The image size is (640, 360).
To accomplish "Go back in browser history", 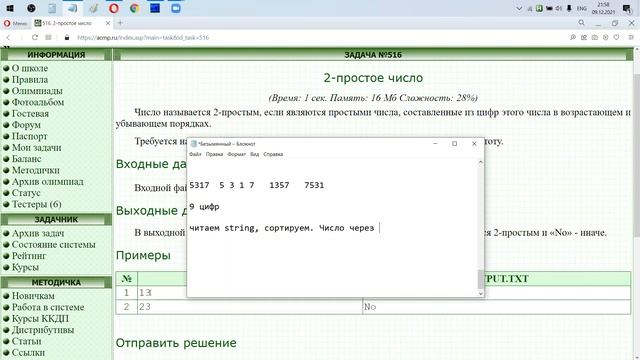I will (x=8, y=38).
